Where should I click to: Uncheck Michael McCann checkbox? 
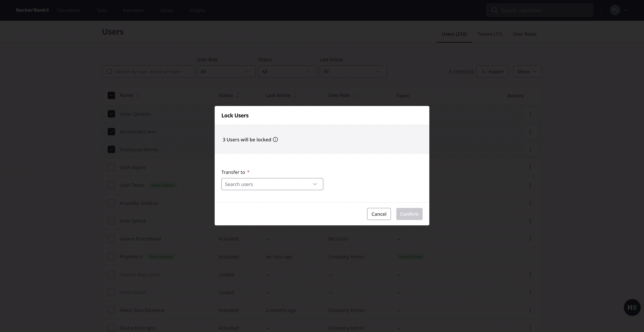coord(111,132)
